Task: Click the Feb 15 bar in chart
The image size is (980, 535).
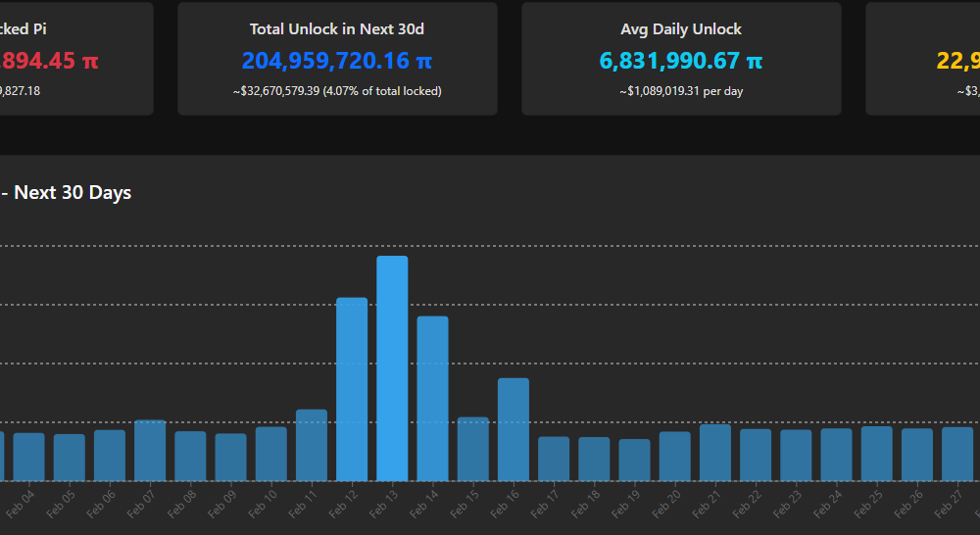Action: (x=472, y=449)
